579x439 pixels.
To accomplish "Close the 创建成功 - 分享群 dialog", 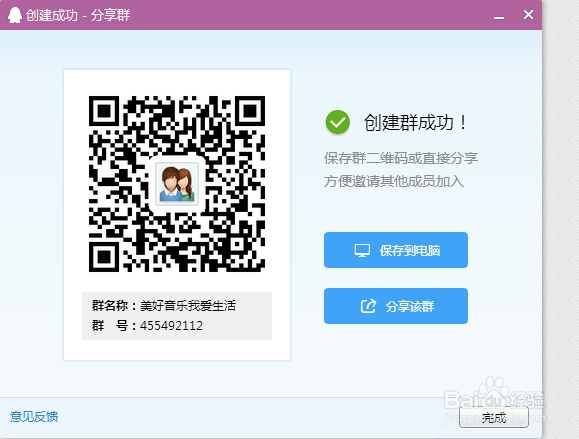I will tap(528, 15).
